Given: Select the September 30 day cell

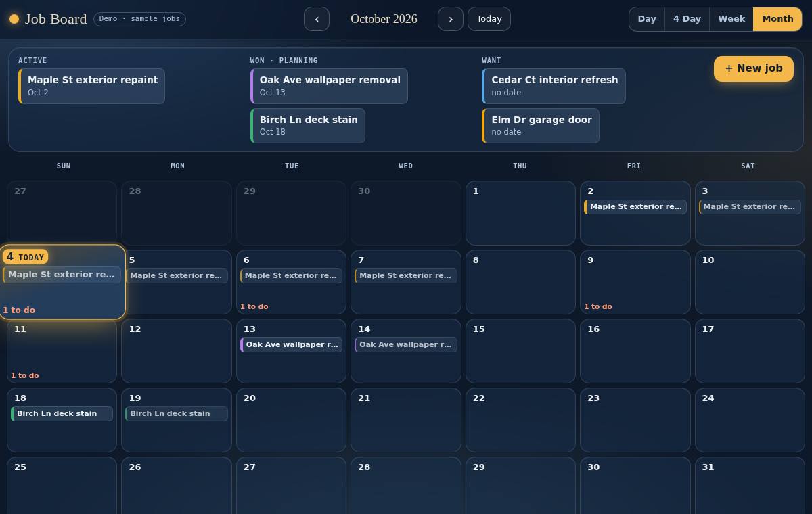Looking at the screenshot, I should 406,213.
